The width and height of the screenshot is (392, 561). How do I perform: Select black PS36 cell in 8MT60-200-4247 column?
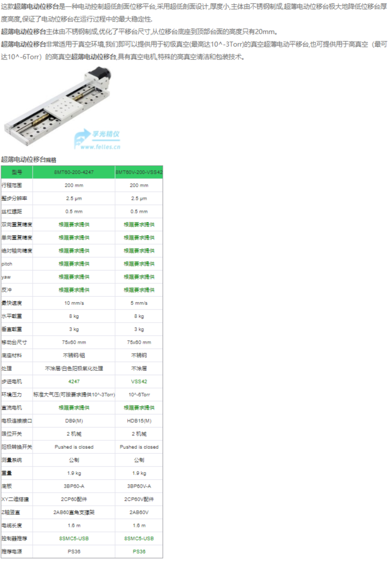pos(74,552)
